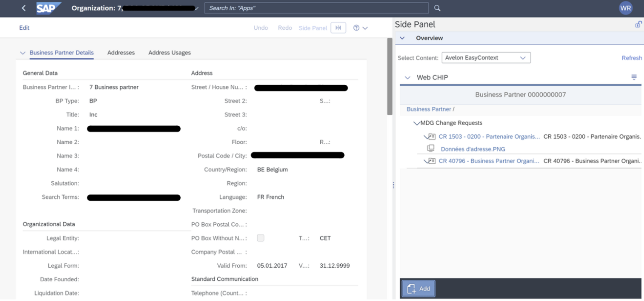Click the 7 Business partner value
Viewport: 644px width, 301px height.
(114, 87)
